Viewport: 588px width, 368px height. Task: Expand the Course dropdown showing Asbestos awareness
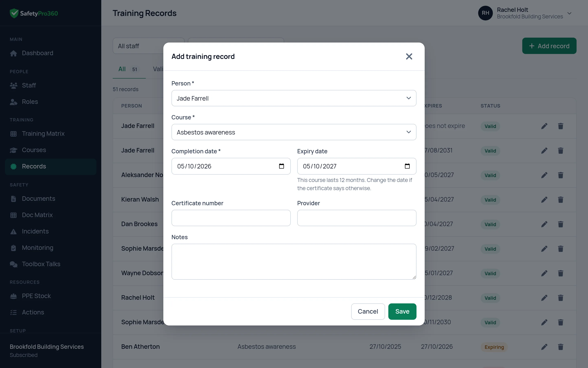click(294, 132)
